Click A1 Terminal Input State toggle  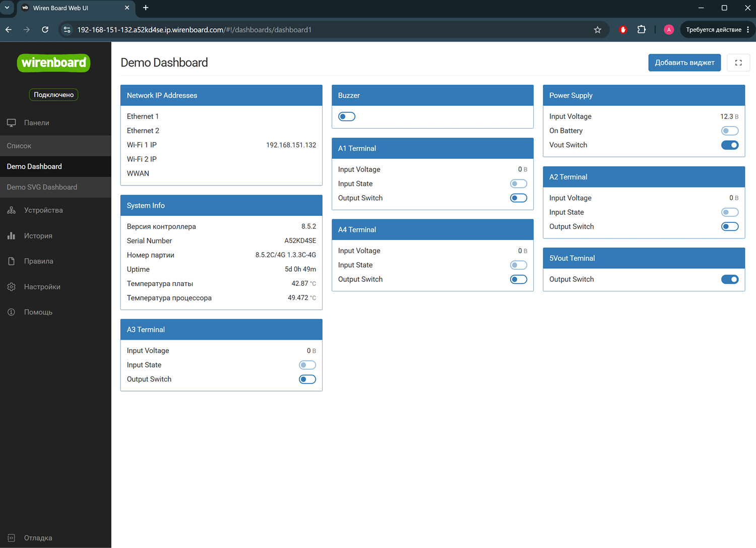(x=519, y=184)
